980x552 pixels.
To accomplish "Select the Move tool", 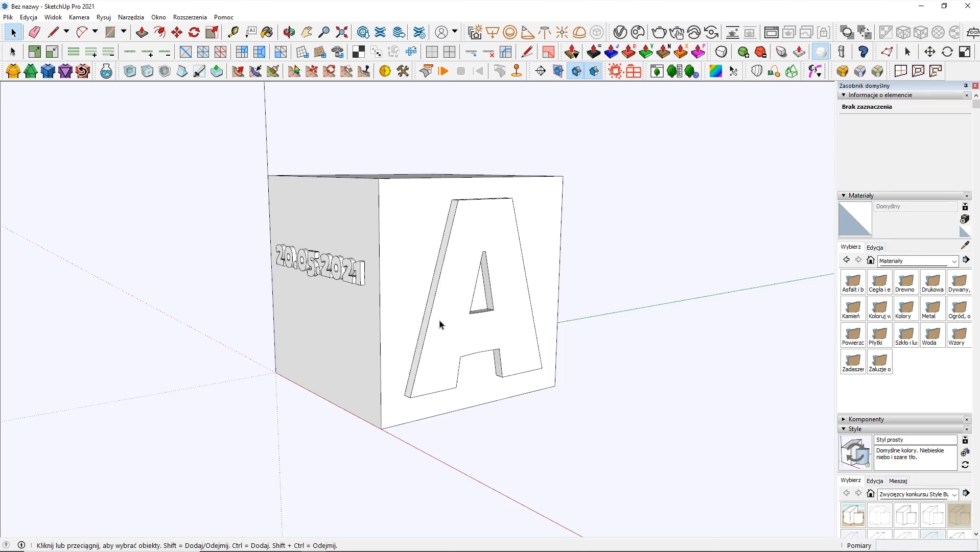I will (177, 32).
